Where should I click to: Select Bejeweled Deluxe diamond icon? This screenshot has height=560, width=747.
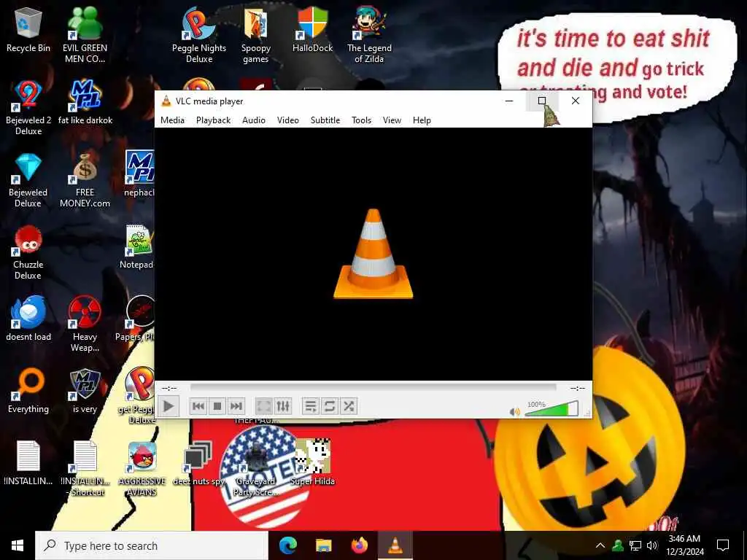[28, 181]
